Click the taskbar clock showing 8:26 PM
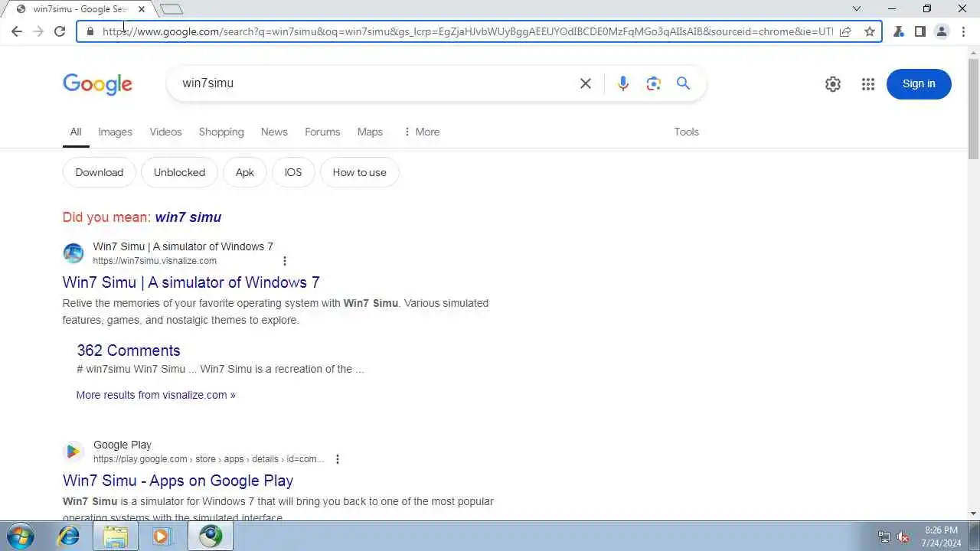 click(941, 536)
